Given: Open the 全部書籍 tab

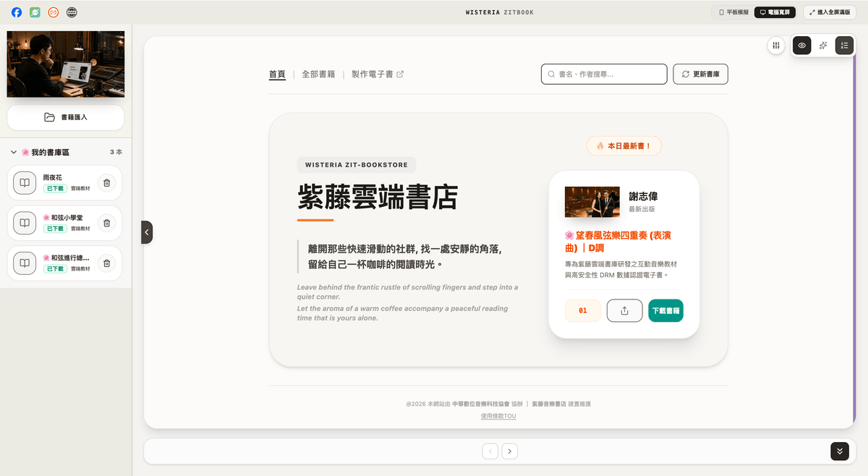Looking at the screenshot, I should point(318,74).
